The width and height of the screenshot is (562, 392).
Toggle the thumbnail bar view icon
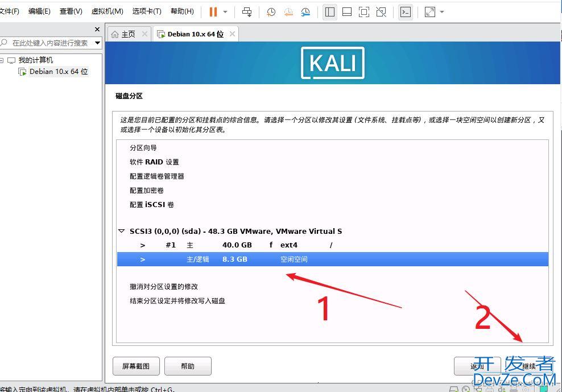[x=346, y=12]
